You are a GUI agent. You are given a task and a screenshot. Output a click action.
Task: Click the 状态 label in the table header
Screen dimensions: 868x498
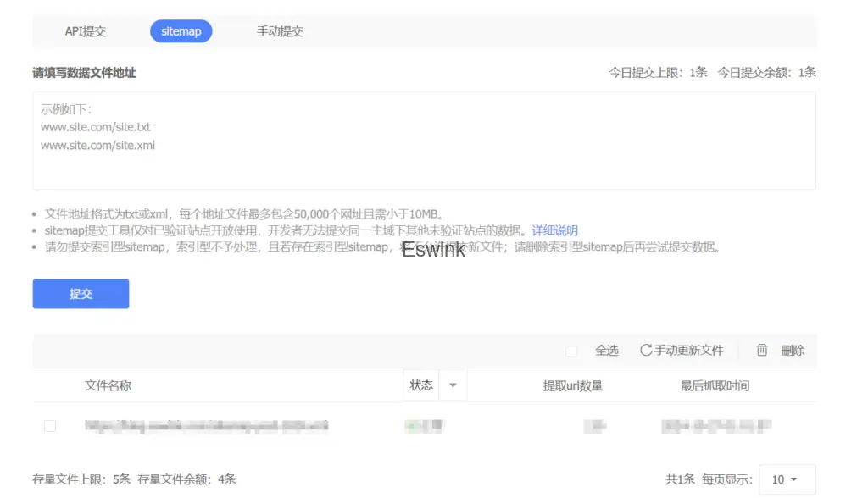coord(421,385)
